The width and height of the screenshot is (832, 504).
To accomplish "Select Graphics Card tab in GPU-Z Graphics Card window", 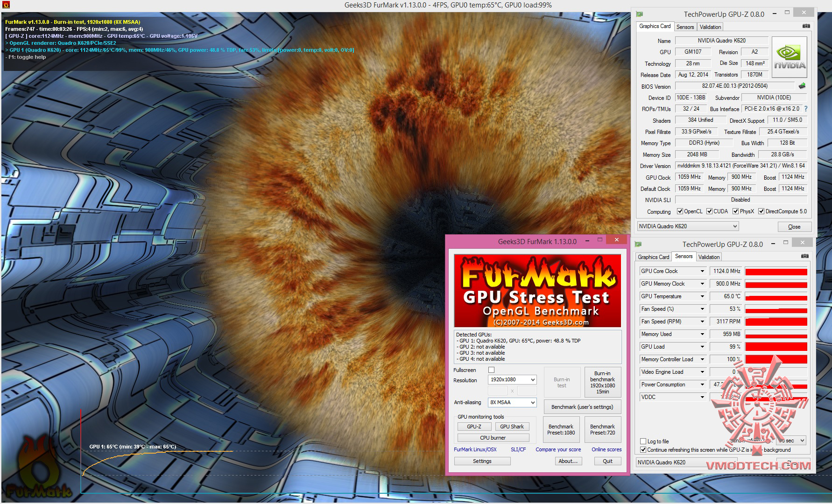I will [655, 26].
